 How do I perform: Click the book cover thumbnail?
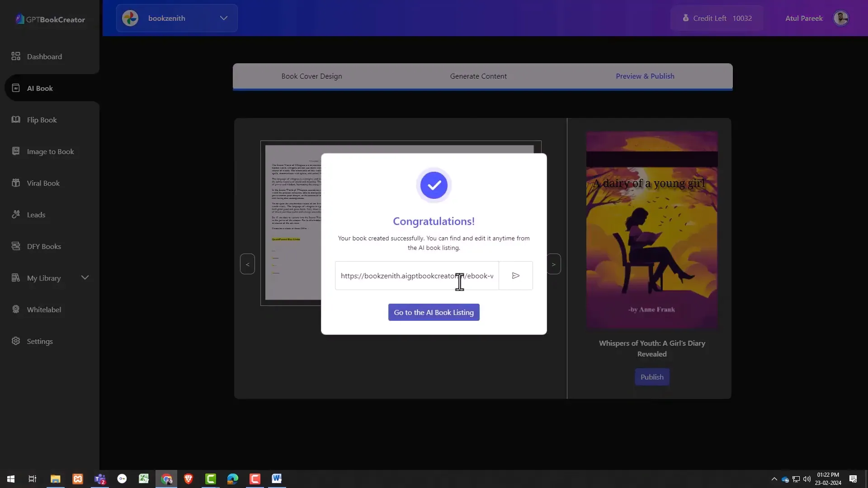tap(652, 230)
